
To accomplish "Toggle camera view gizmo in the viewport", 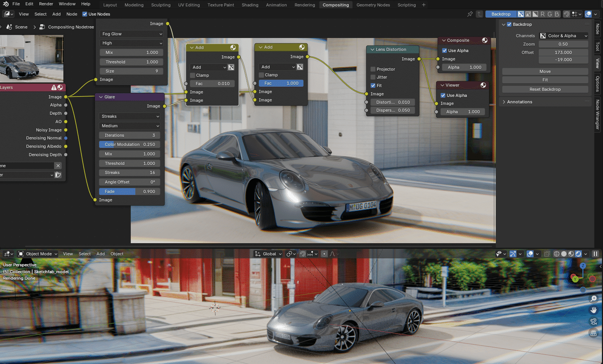I will 593,321.
